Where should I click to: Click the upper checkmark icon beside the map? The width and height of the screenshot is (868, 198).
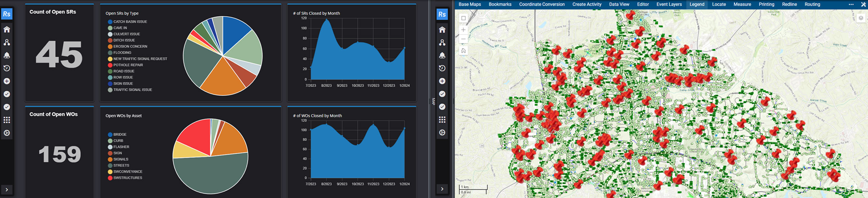(442, 94)
